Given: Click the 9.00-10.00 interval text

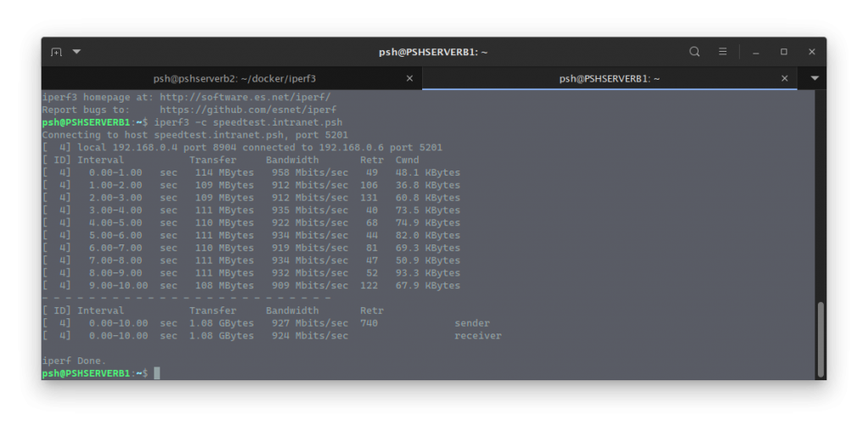Looking at the screenshot, I should (x=118, y=286).
